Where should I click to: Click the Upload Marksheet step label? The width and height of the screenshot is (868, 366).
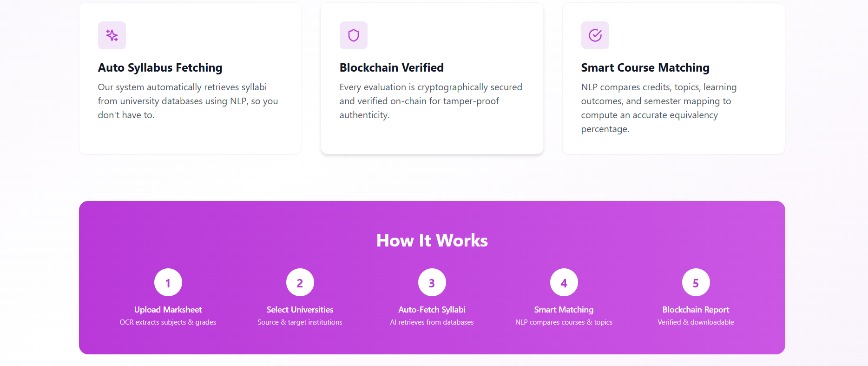(x=168, y=310)
